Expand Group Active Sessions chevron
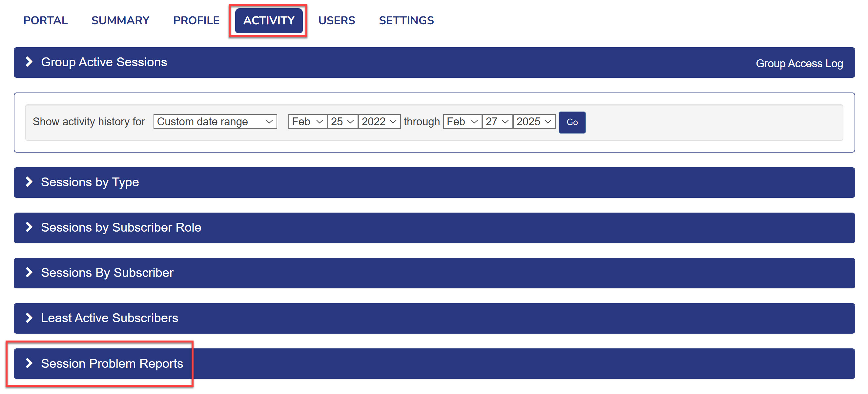Screen dimensions: 868x394 click(x=29, y=62)
